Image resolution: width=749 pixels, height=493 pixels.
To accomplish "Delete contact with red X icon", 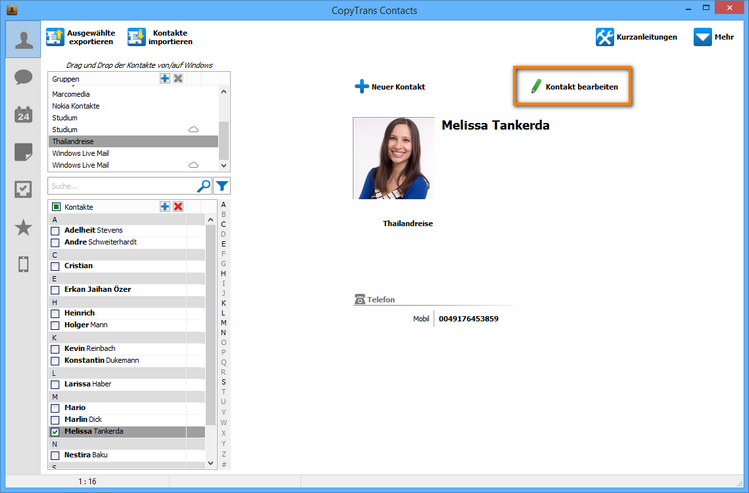I will [x=178, y=206].
